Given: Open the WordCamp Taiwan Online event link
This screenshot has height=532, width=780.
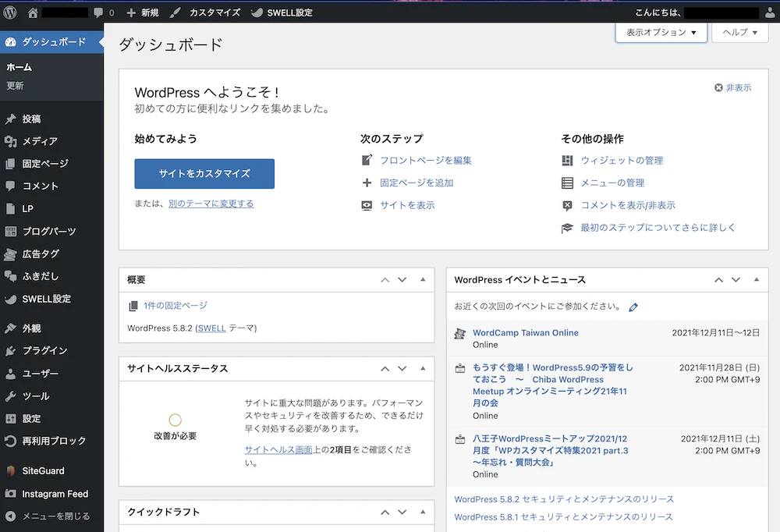Looking at the screenshot, I should coord(525,332).
